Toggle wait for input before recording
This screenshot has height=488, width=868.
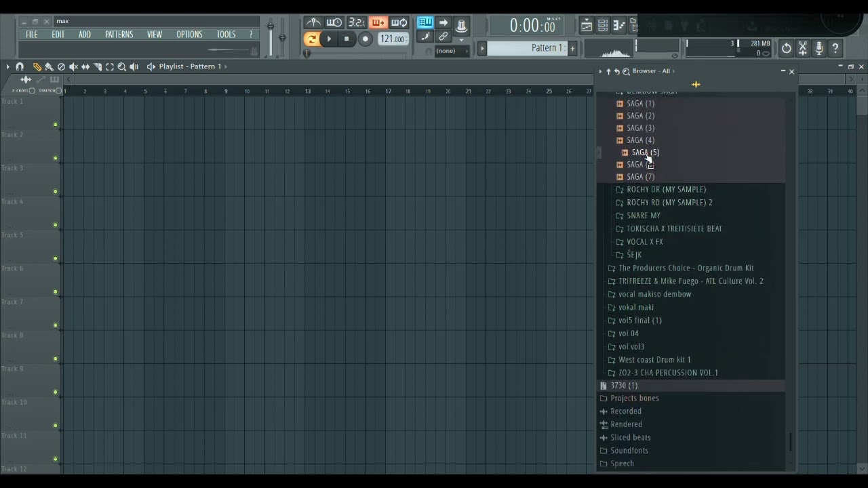(x=334, y=23)
